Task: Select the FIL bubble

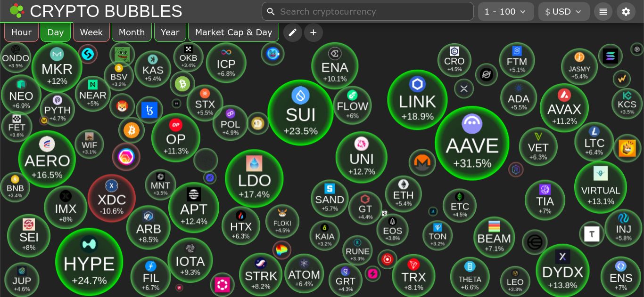Action: coord(151,277)
